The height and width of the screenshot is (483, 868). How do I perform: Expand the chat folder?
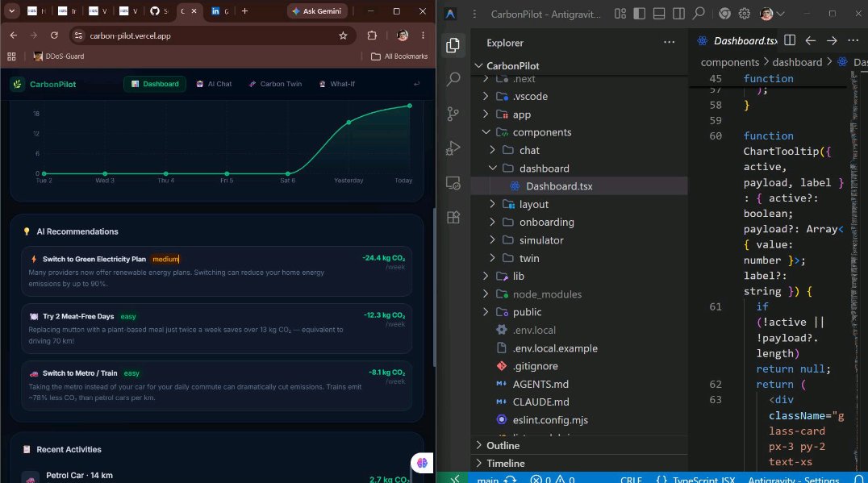(492, 151)
